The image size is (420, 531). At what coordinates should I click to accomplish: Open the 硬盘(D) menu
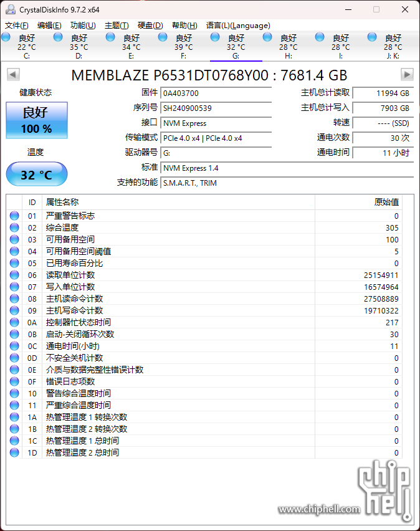[150, 26]
